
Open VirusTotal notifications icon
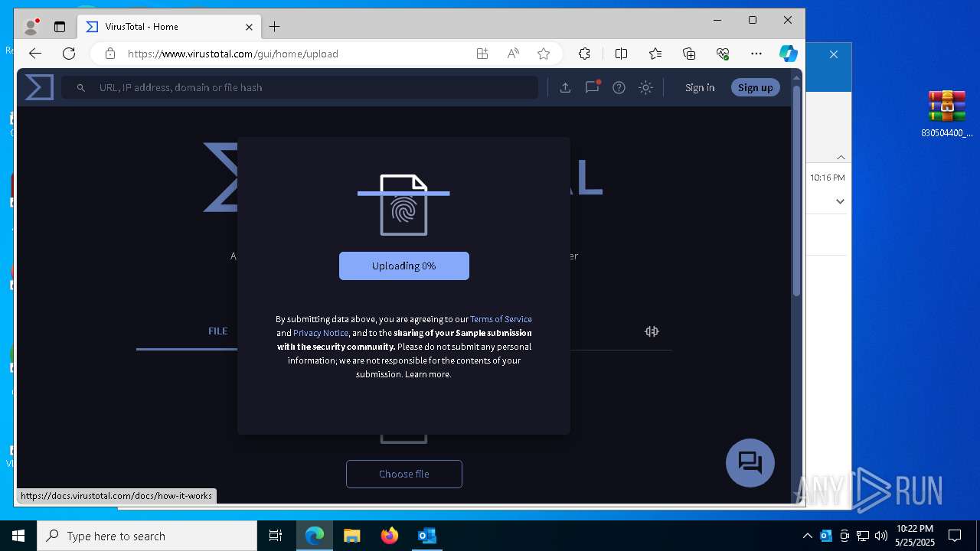[x=592, y=87]
